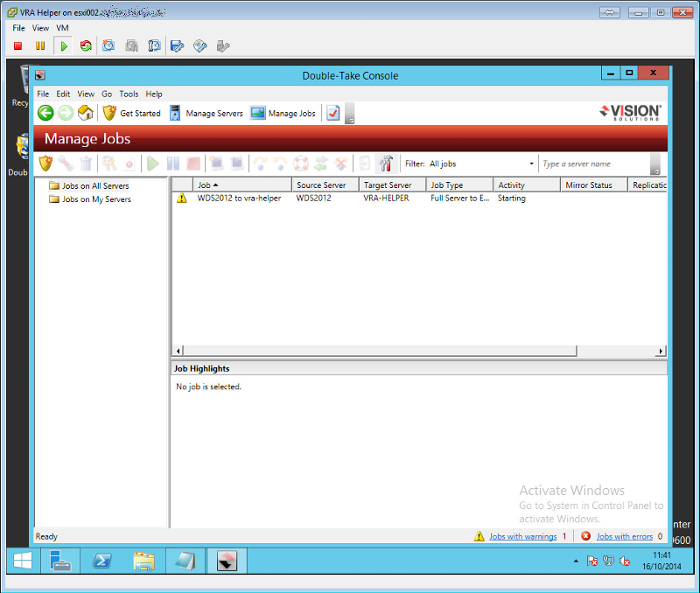Click the checkmark document icon in toolbar

(332, 114)
